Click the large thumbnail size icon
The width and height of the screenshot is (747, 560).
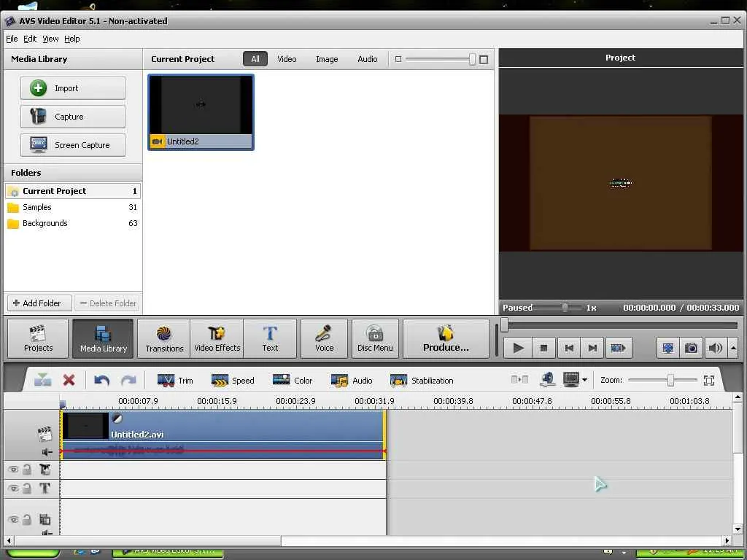[484, 60]
